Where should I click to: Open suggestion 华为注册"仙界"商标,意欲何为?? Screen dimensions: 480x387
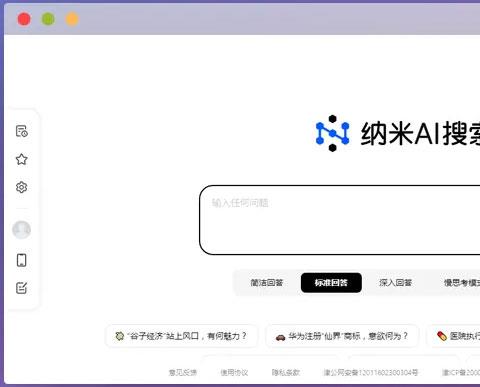point(342,336)
